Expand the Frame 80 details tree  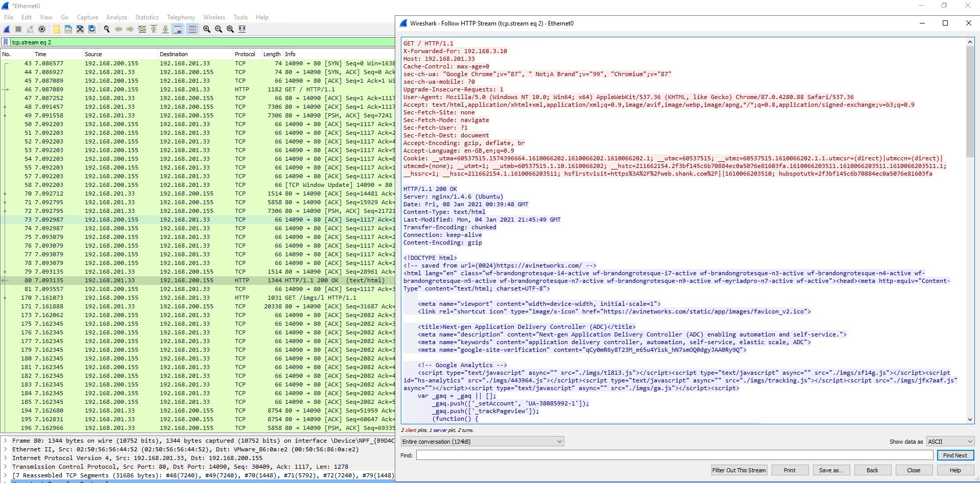point(6,441)
